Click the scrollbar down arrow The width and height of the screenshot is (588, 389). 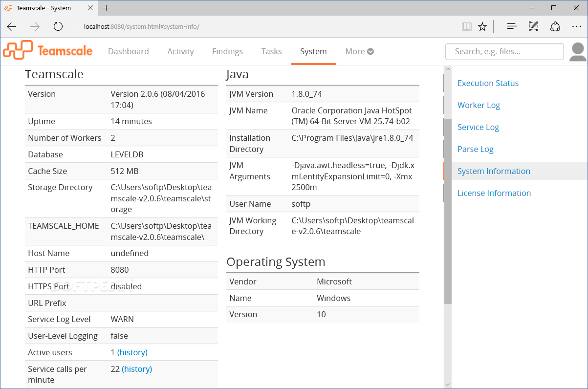448,385
